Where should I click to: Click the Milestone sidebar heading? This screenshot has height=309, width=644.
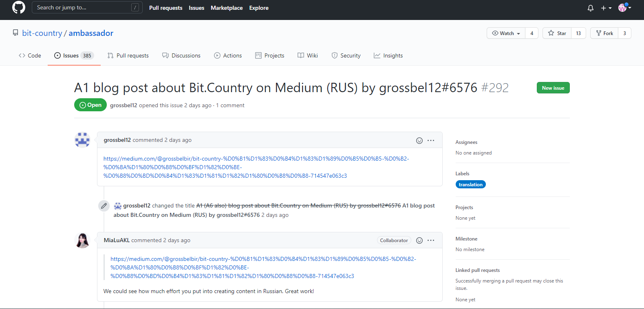(466, 239)
